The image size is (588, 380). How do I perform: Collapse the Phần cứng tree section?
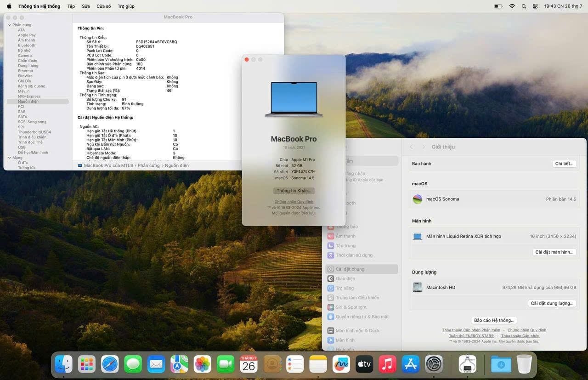[9, 25]
